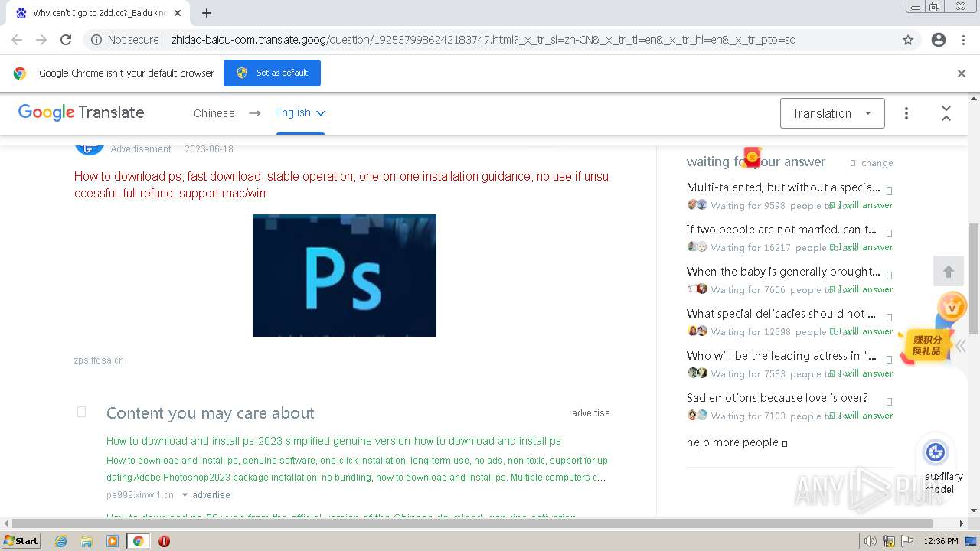
Task: Click volume icon in system tray
Action: pyautogui.click(x=871, y=541)
